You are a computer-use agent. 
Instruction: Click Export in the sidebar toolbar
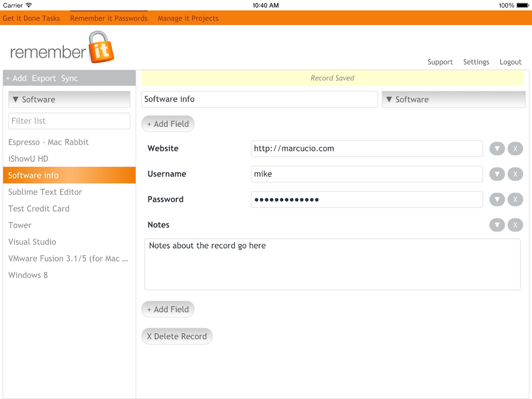44,78
